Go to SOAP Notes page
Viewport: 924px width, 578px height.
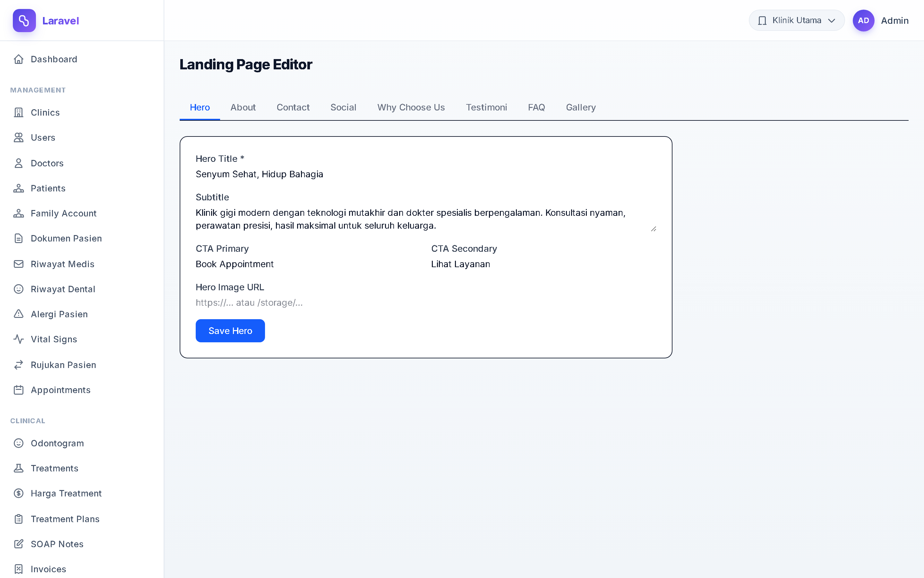pos(82,544)
